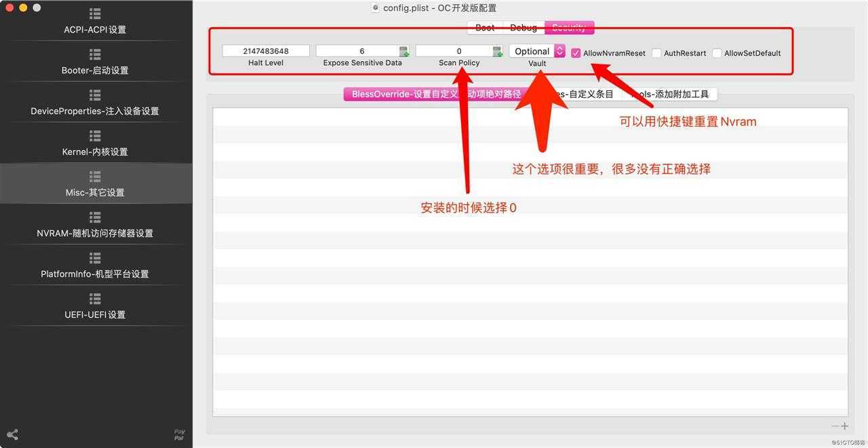The width and height of the screenshot is (868, 448).
Task: Select the Misc-其它设置 sidebar item
Action: 95,185
